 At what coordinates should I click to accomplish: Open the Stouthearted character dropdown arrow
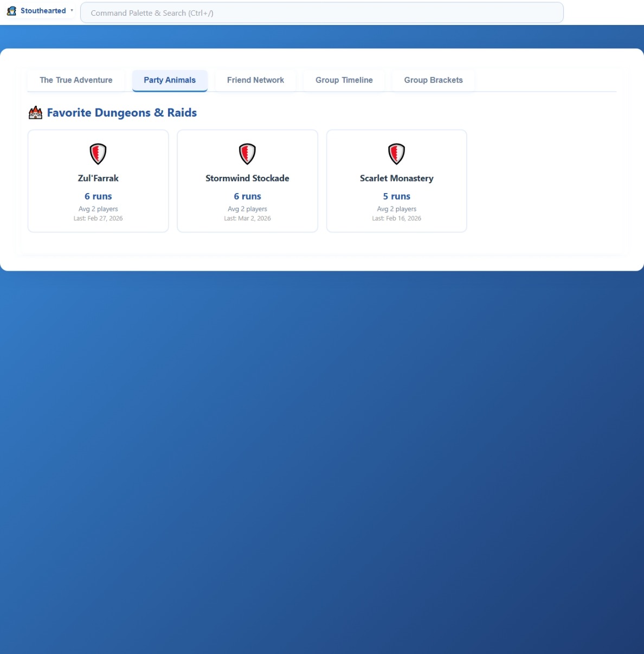[x=72, y=10]
